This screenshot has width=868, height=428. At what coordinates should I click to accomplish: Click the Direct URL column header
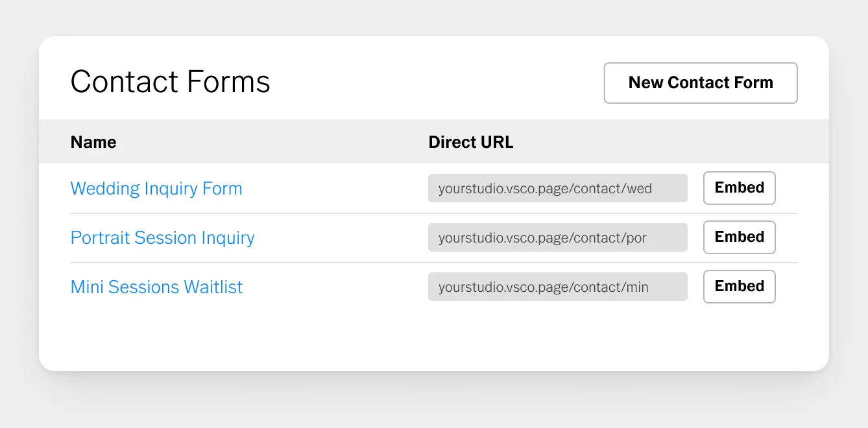coord(471,142)
